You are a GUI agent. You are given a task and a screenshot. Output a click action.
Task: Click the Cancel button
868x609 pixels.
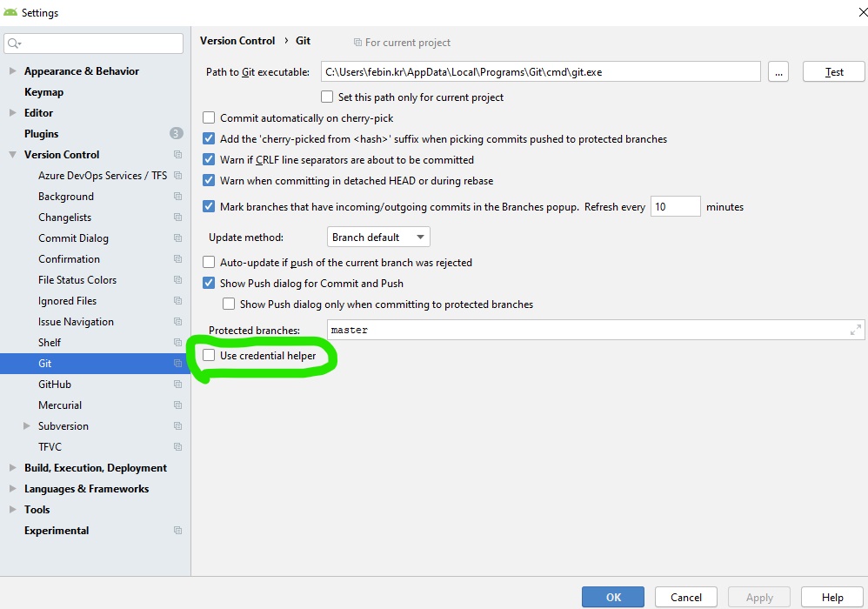[686, 598]
